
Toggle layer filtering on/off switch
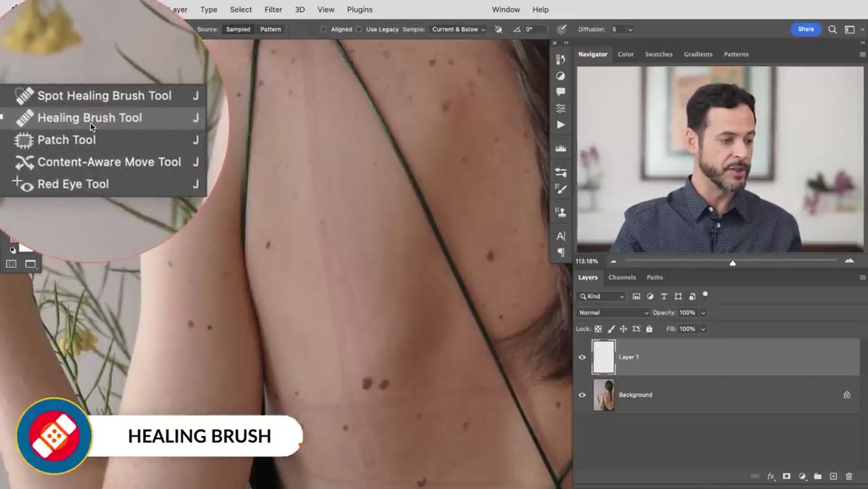(x=705, y=295)
